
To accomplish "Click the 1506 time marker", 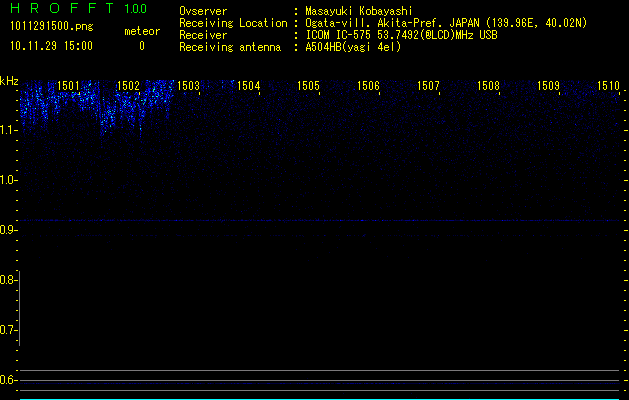I will click(x=368, y=86).
